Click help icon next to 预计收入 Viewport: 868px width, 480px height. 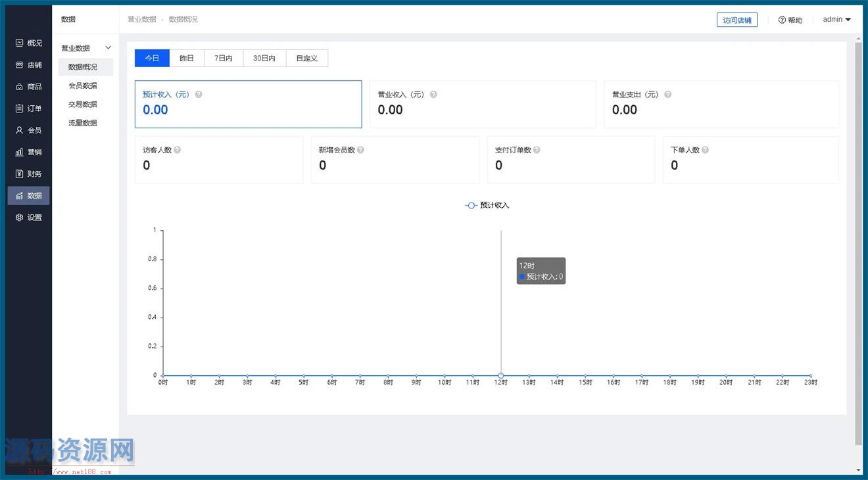coord(199,95)
